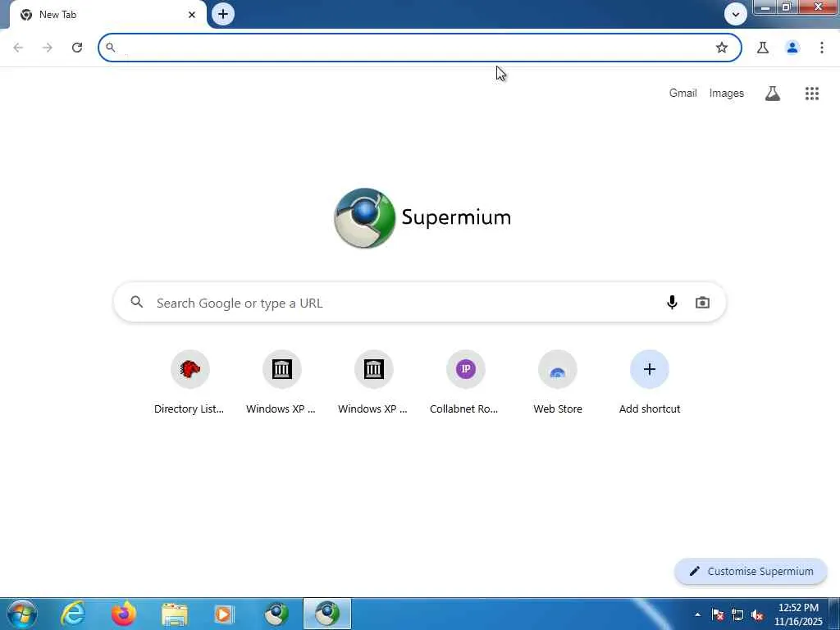Open the first Windows XP shortcut
Image resolution: width=840 pixels, height=630 pixels.
coord(281,382)
